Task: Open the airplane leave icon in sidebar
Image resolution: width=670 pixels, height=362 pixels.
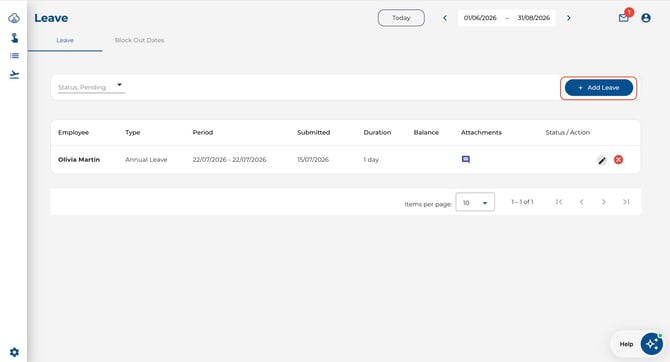Action: (x=14, y=75)
